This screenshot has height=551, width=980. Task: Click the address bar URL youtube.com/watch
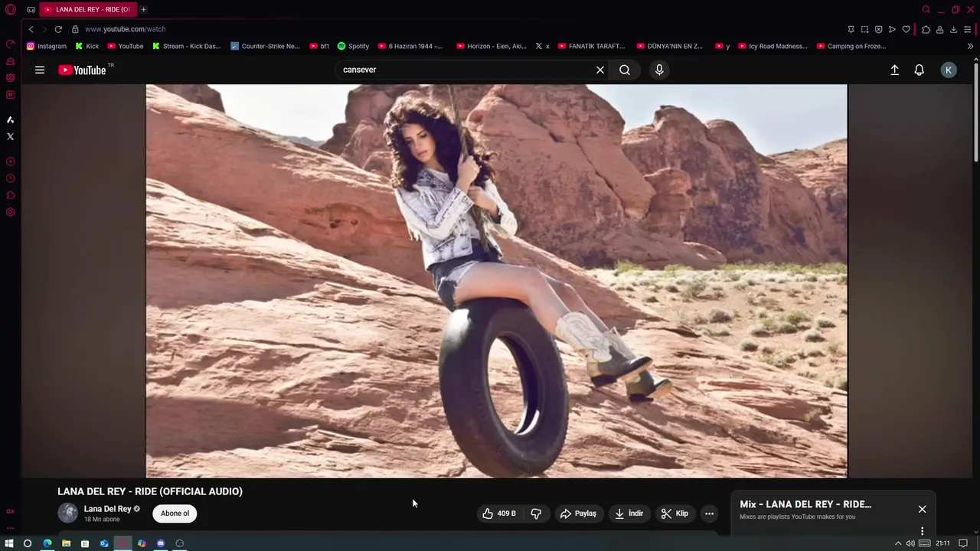coord(125,29)
